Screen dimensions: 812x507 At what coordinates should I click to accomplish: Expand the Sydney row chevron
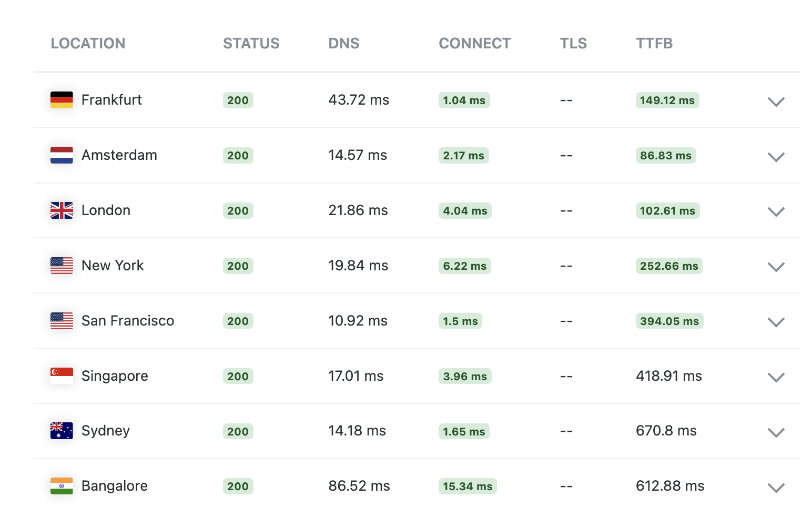pyautogui.click(x=776, y=432)
